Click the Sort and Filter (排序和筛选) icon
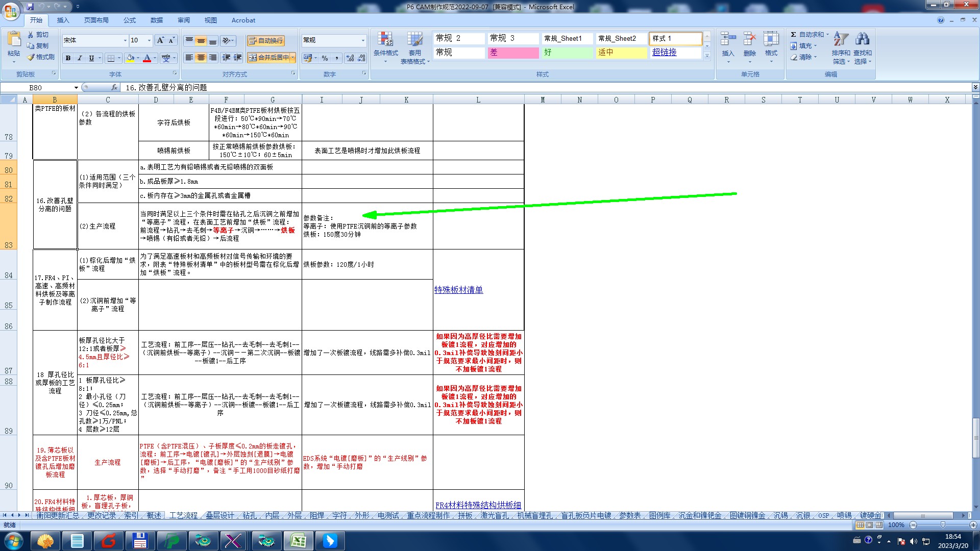 point(841,39)
